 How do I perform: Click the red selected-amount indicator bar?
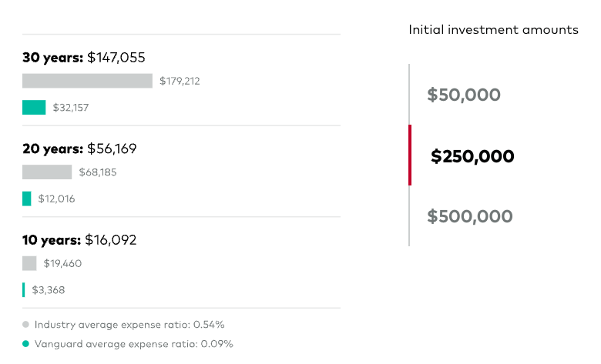410,155
